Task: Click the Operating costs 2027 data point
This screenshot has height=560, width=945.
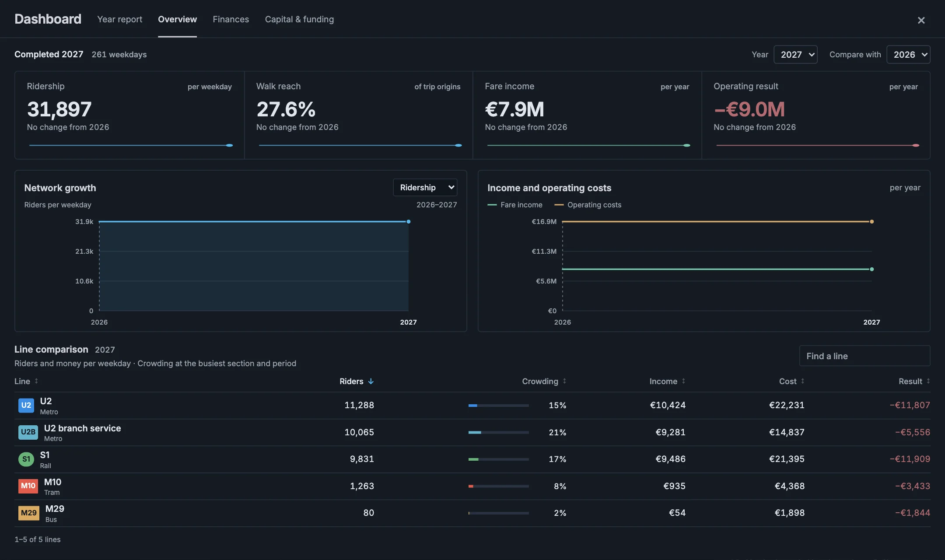Action: [x=871, y=222]
